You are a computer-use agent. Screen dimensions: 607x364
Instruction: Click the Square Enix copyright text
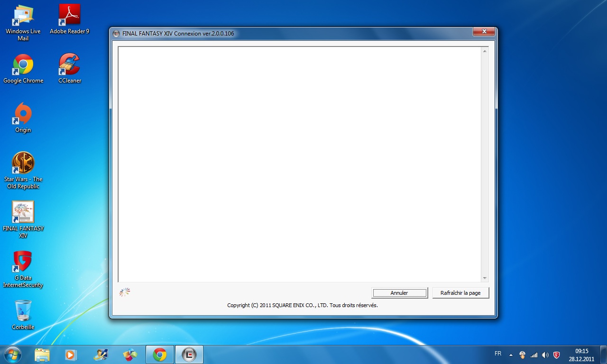coord(303,305)
